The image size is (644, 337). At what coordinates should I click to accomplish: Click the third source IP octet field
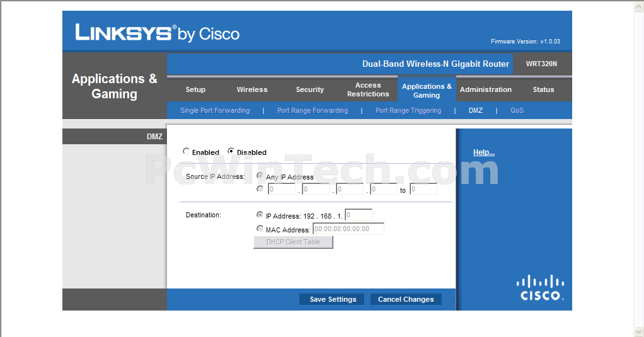tap(350, 189)
